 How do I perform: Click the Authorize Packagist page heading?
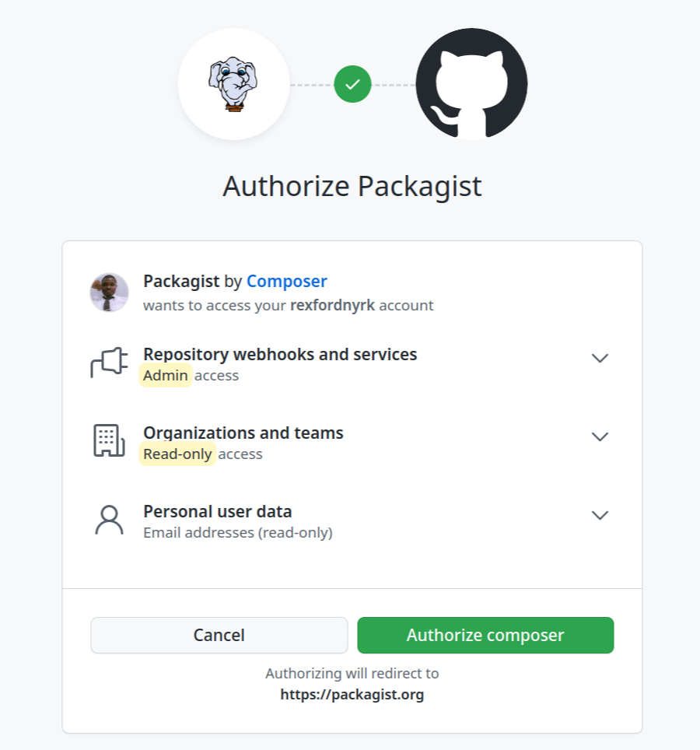352,186
